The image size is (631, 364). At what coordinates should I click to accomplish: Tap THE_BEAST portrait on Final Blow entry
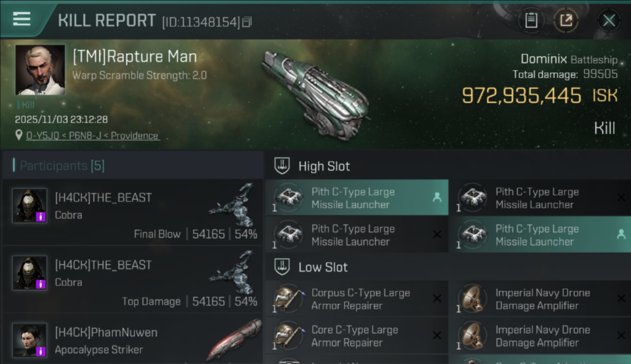pos(30,205)
